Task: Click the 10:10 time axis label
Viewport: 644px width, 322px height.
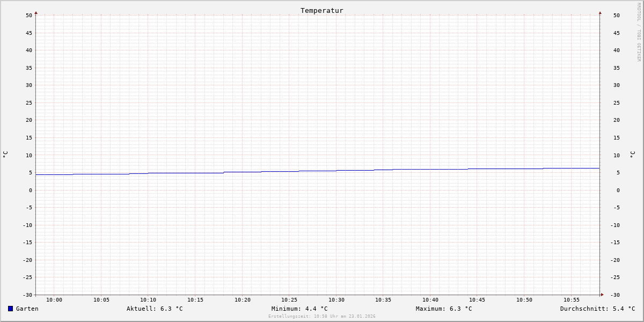Action: (x=148, y=300)
